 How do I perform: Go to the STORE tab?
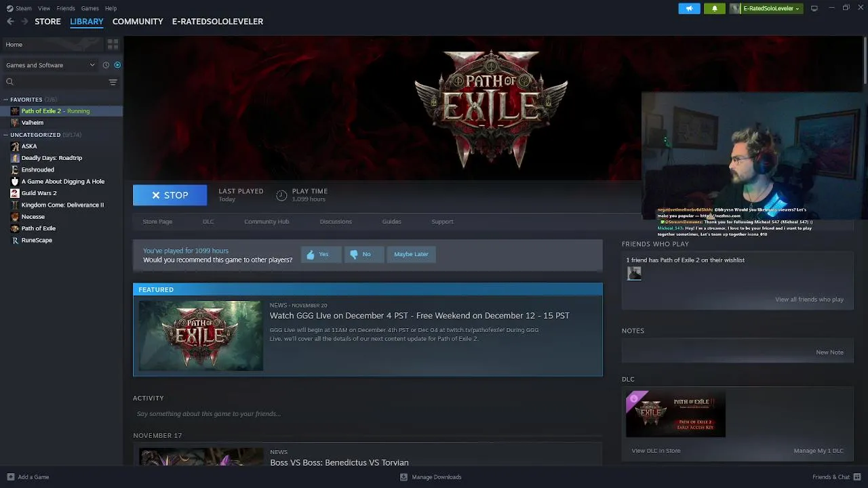click(x=47, y=22)
